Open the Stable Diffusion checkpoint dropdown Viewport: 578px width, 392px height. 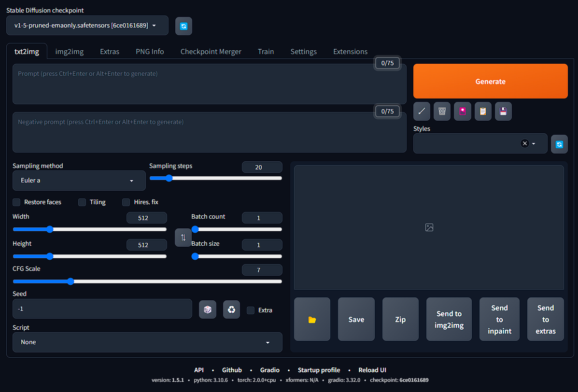point(87,26)
